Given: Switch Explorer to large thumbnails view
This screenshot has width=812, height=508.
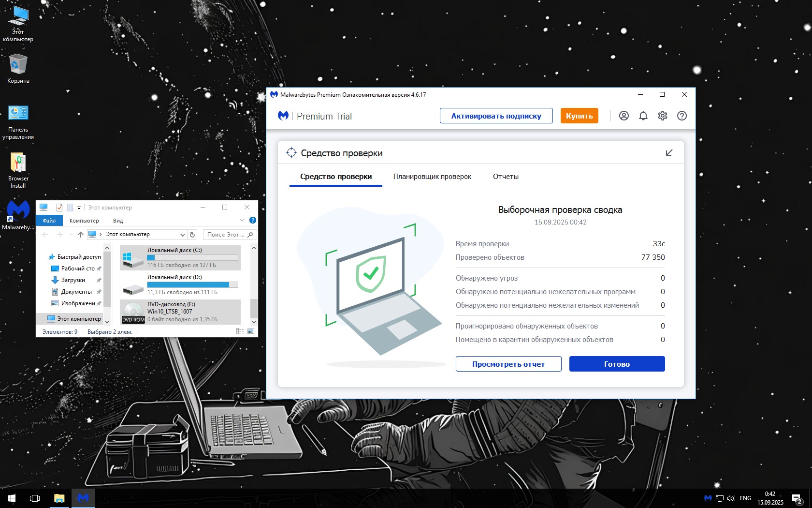Looking at the screenshot, I should point(251,331).
